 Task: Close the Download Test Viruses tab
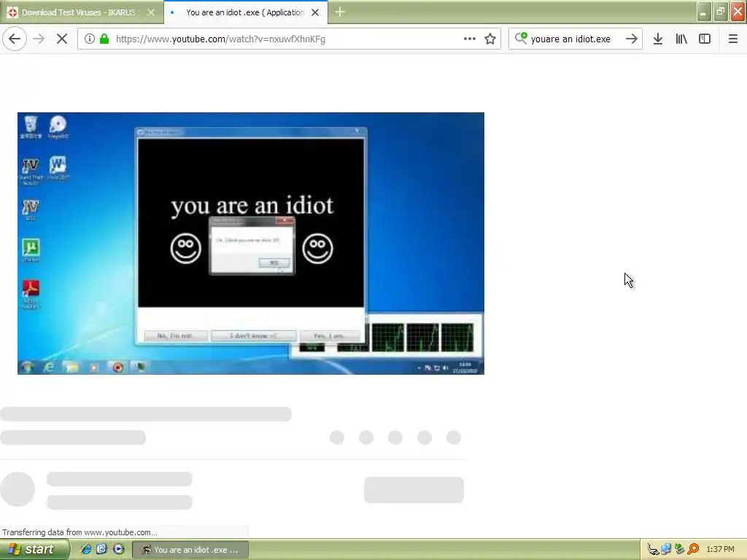click(151, 12)
